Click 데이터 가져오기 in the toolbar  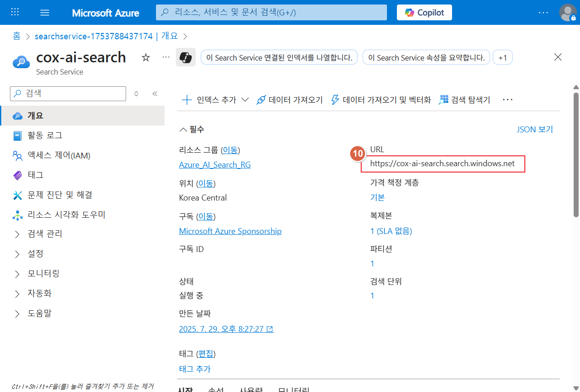[x=289, y=100]
